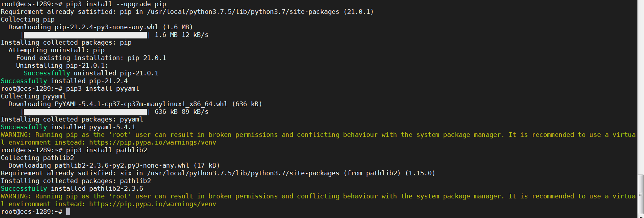
Task: Click the pip-21.2.4-py3-none-any.whl filename
Action: tap(106, 27)
